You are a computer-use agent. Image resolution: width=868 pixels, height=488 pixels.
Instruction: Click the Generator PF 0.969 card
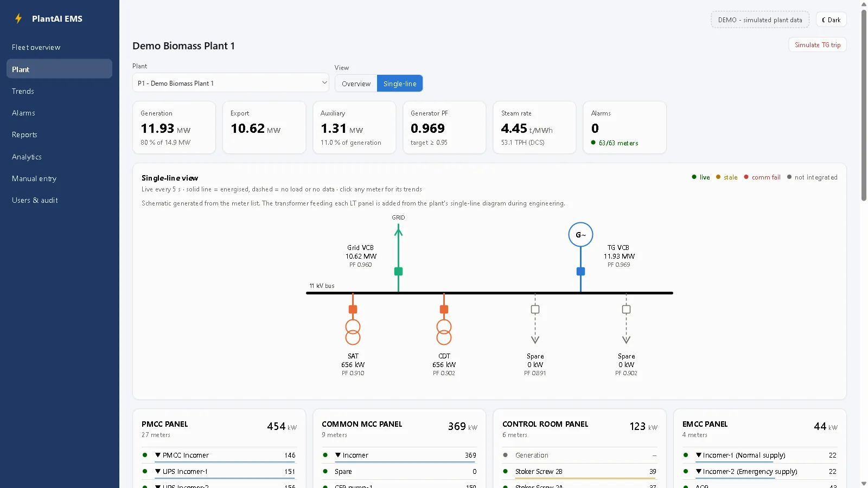(444, 127)
